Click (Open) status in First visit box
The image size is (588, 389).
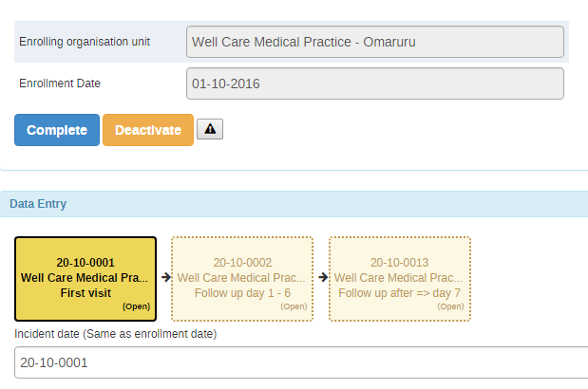click(136, 306)
